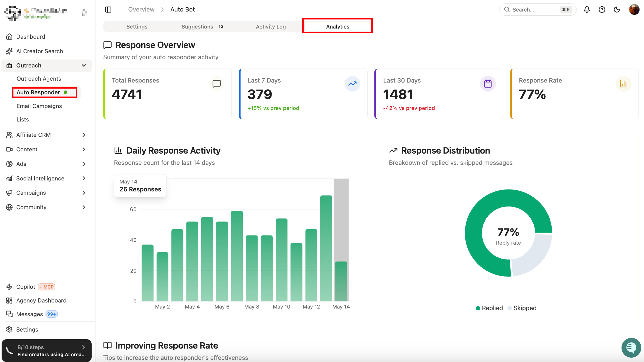644x362 pixels.
Task: Open Email Campaigns in sidebar
Action: pos(39,106)
